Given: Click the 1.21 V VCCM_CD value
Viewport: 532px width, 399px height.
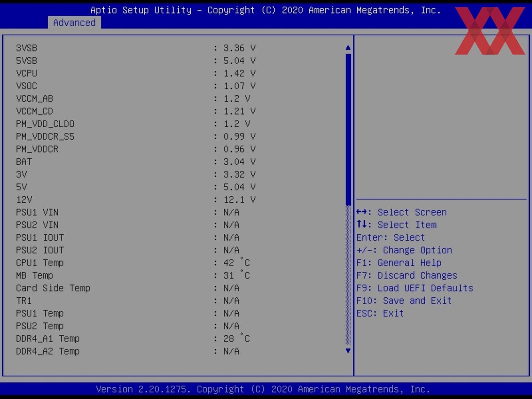Looking at the screenshot, I should coord(239,111).
